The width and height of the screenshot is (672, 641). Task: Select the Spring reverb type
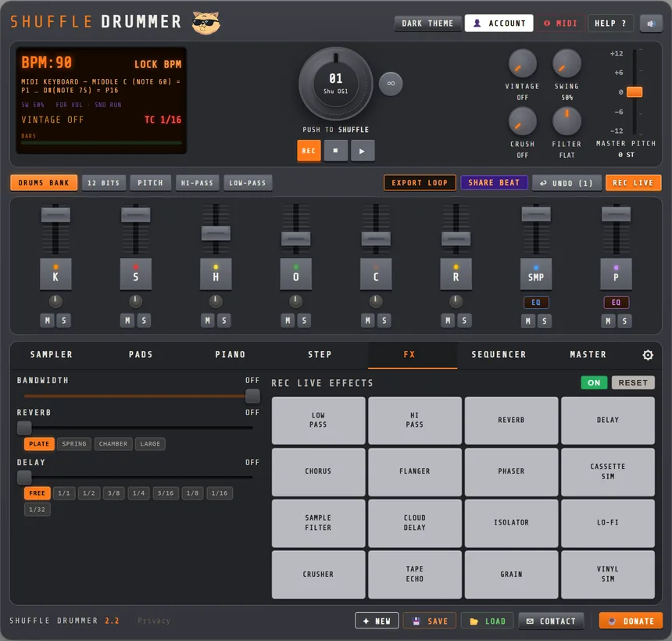[x=74, y=444]
